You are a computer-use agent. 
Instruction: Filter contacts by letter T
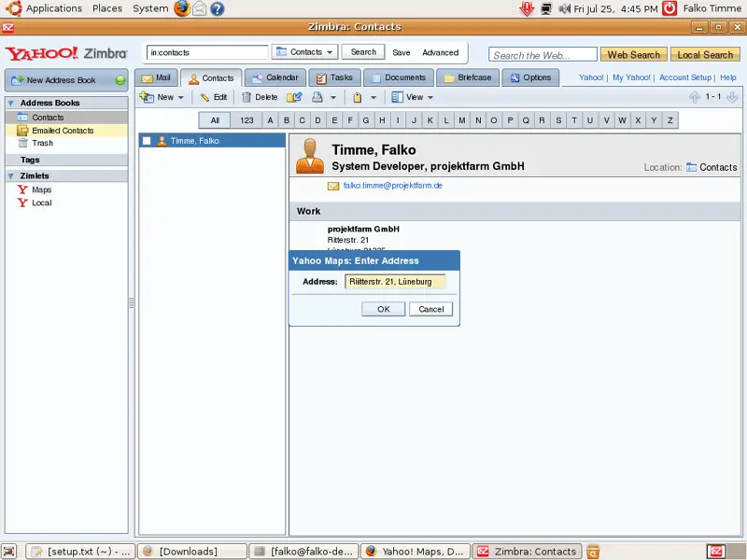coord(574,120)
